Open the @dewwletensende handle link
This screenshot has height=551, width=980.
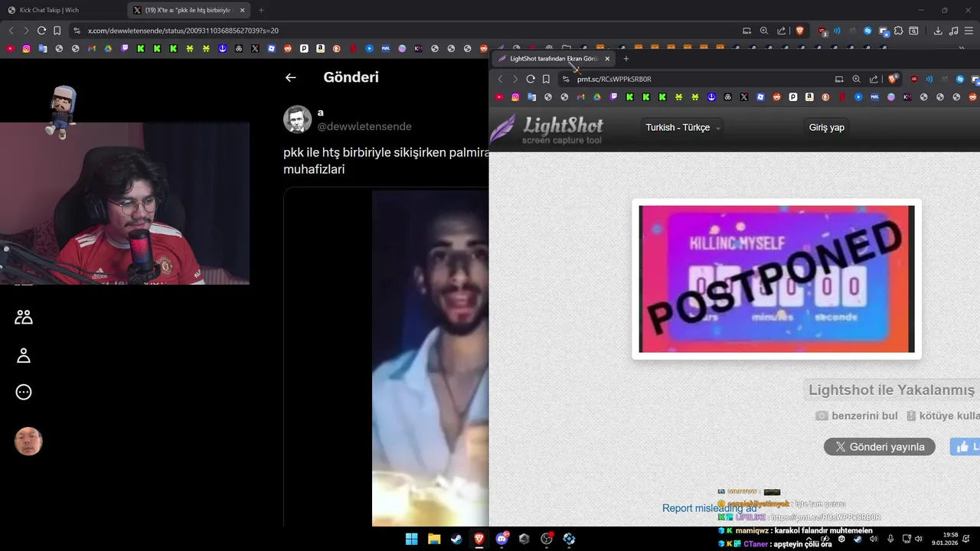coord(364,126)
